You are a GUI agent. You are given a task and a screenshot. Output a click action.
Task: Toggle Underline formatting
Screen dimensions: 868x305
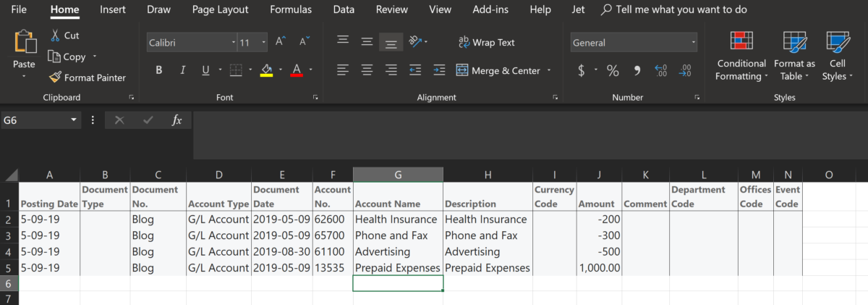pyautogui.click(x=205, y=70)
